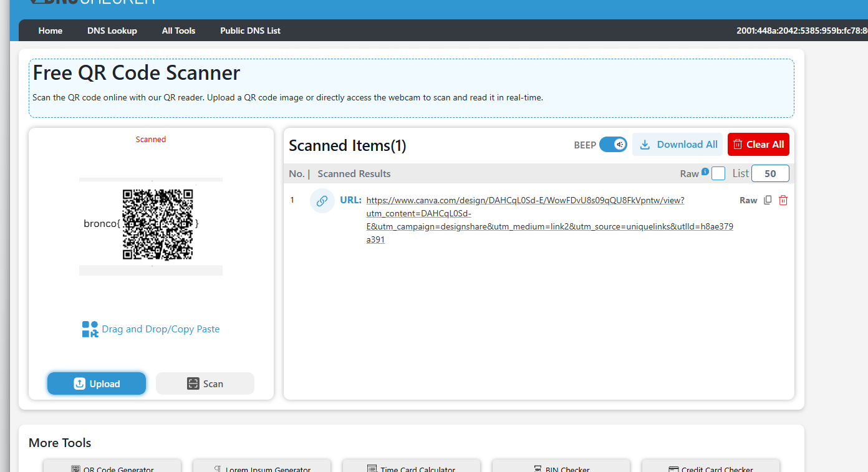Open the Home menu item

pos(51,31)
